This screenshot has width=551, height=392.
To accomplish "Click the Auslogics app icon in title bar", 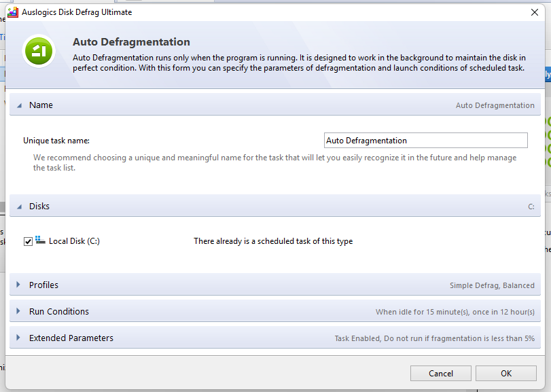I will pos(13,12).
